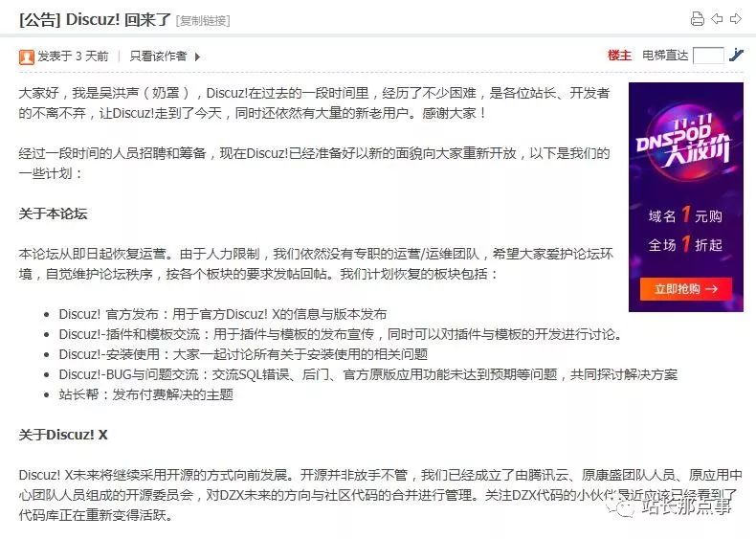Click the 发表于 3 天前 timestamp

pos(73,56)
